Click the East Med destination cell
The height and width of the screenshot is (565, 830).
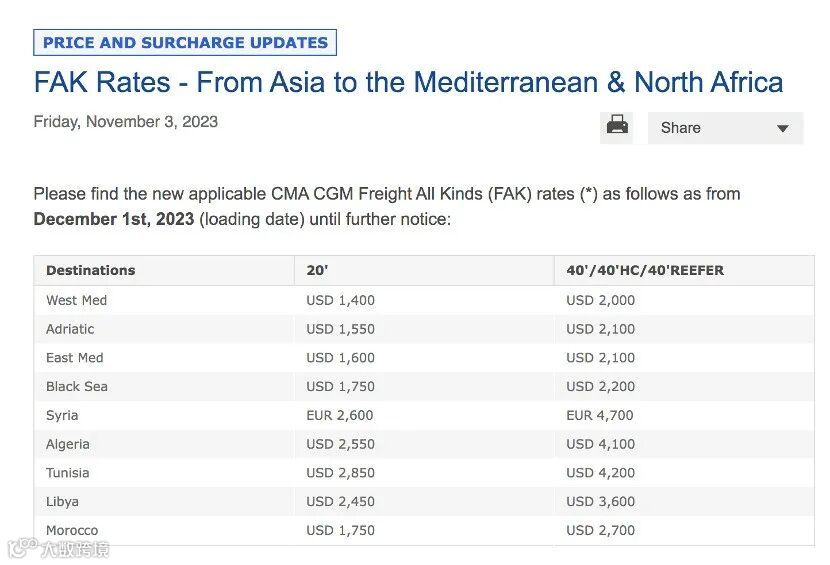[x=75, y=358]
